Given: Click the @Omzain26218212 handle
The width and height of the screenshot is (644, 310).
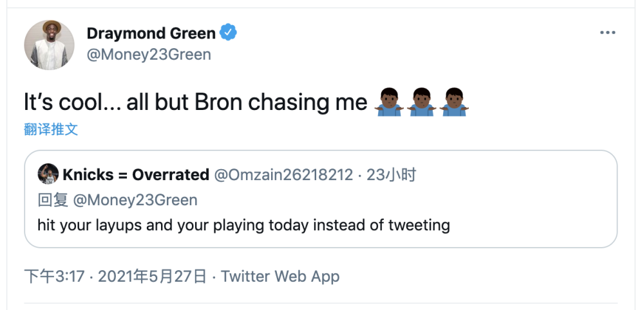Looking at the screenshot, I should tap(283, 174).
